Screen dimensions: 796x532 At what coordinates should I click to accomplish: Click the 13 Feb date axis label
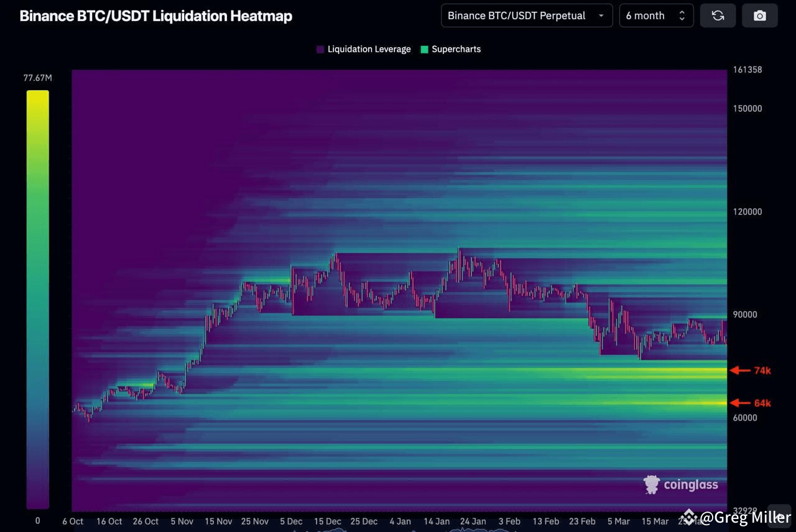coord(545,521)
